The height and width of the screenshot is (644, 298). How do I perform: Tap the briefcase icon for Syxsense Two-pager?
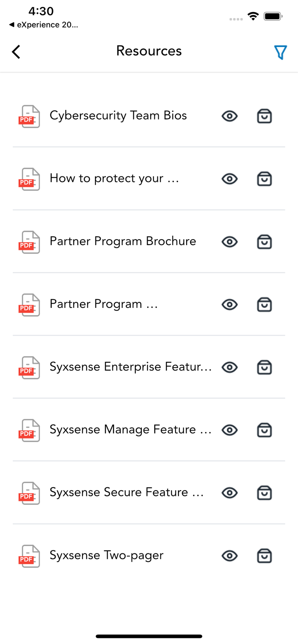(264, 556)
